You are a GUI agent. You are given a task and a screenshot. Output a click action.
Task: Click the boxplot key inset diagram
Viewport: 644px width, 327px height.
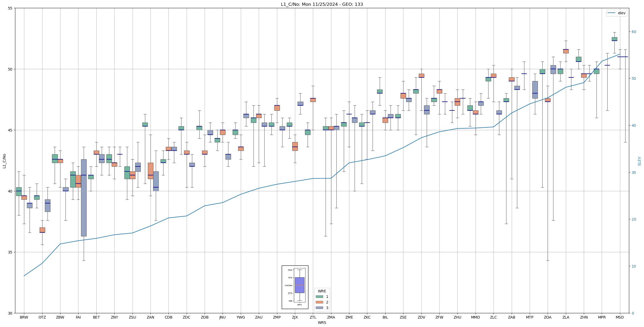coord(295,287)
